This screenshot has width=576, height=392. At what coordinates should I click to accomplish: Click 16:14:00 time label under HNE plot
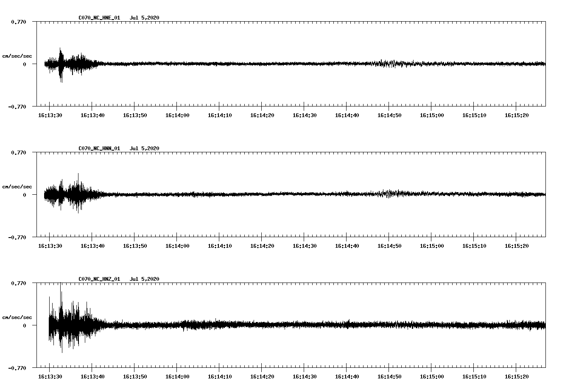177,115
